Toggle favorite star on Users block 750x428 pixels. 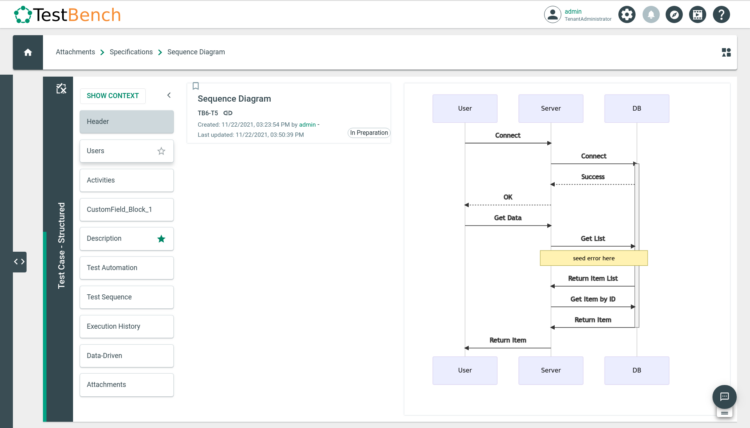tap(161, 151)
